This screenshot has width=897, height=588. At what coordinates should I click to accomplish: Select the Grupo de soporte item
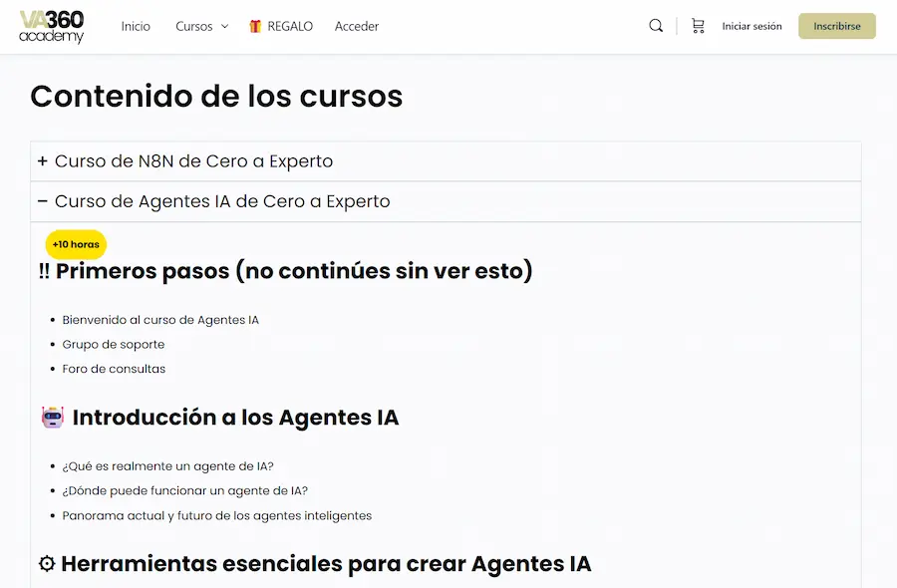(114, 344)
